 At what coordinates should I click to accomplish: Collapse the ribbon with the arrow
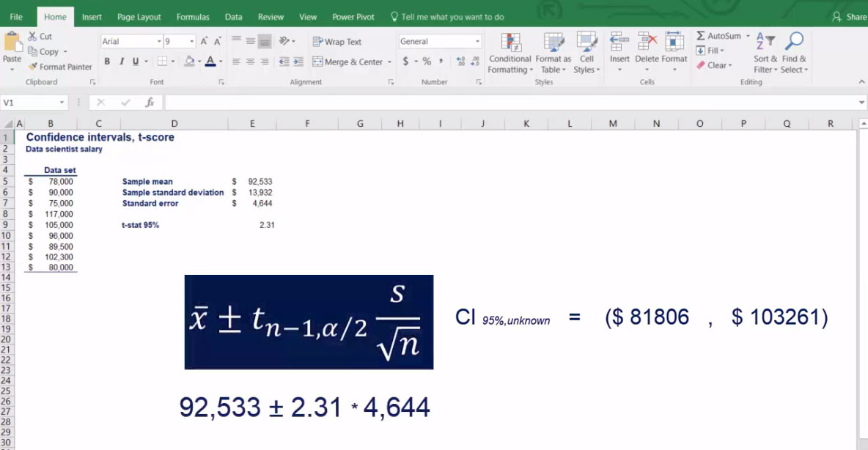(x=861, y=82)
